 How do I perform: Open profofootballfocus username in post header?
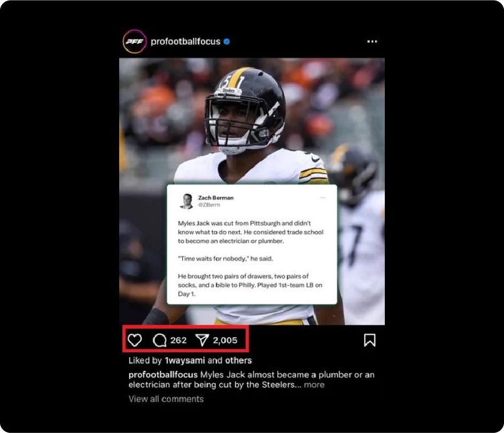pyautogui.click(x=185, y=42)
